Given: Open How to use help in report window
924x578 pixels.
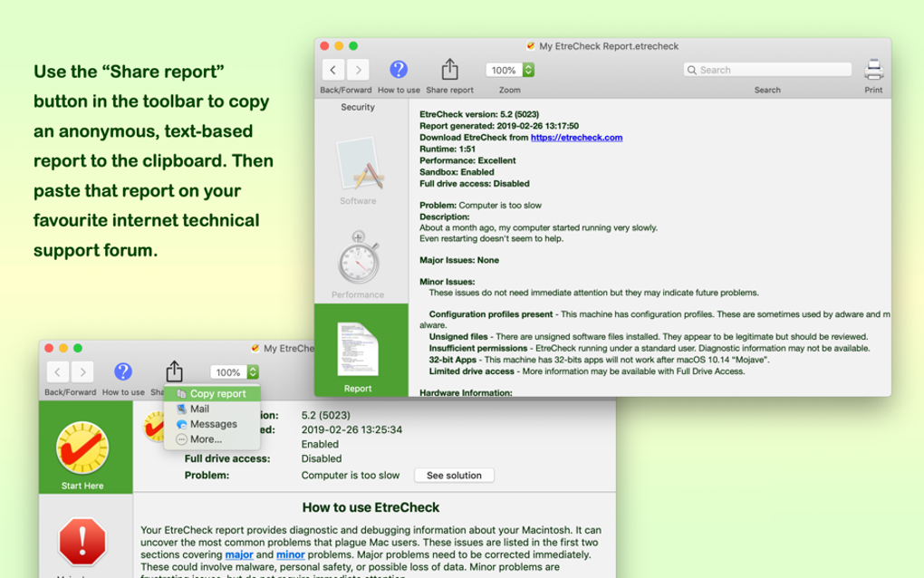Looking at the screenshot, I should (399, 70).
